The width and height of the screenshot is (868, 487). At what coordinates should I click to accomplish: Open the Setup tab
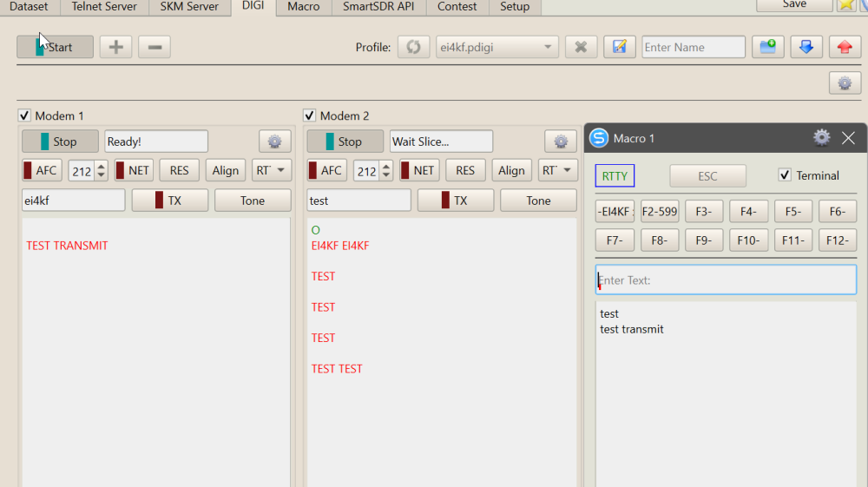pyautogui.click(x=515, y=7)
